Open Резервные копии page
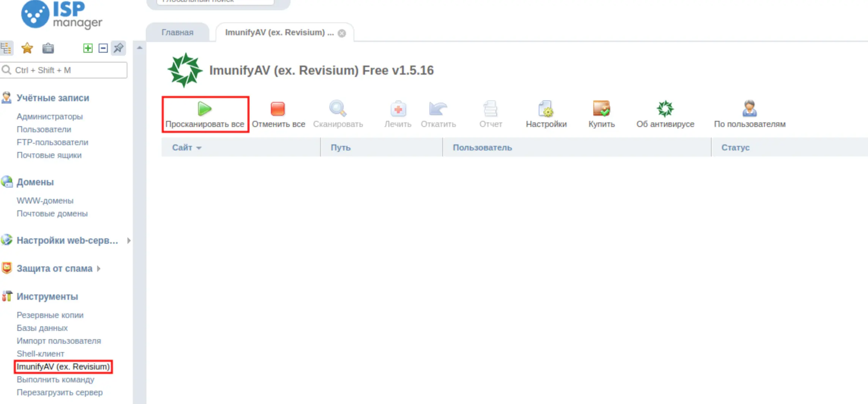The image size is (868, 404). (x=50, y=315)
